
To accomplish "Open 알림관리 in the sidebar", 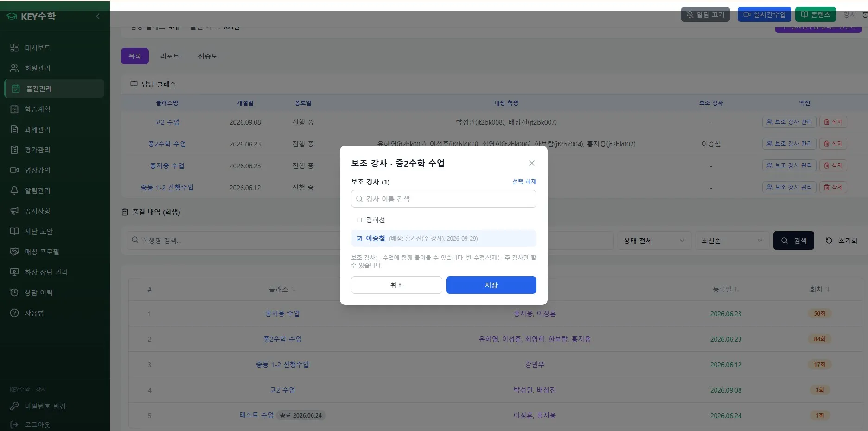I will pyautogui.click(x=54, y=190).
